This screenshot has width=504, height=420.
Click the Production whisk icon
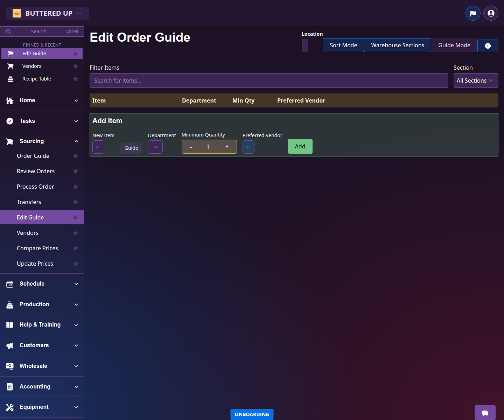tap(9, 304)
